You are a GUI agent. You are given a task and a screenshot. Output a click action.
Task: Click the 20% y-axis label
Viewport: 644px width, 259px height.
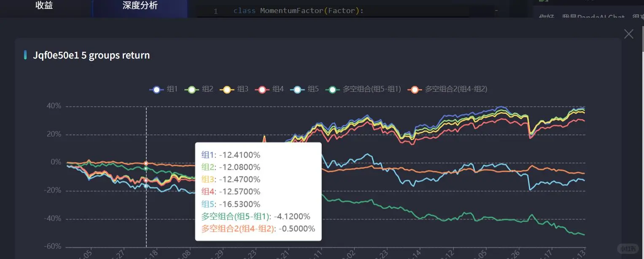coord(54,134)
